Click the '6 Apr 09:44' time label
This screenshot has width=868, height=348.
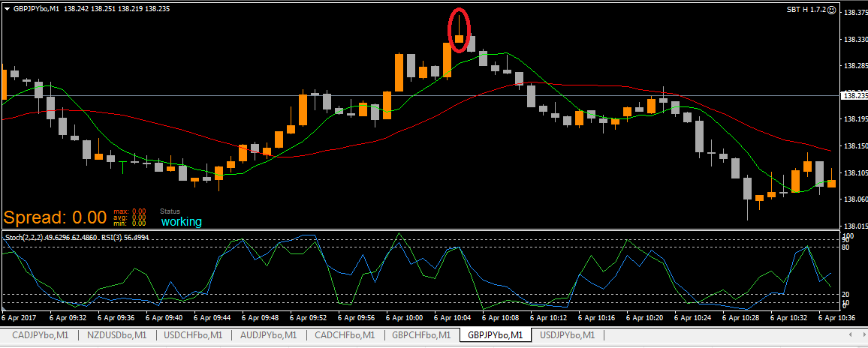point(212,318)
